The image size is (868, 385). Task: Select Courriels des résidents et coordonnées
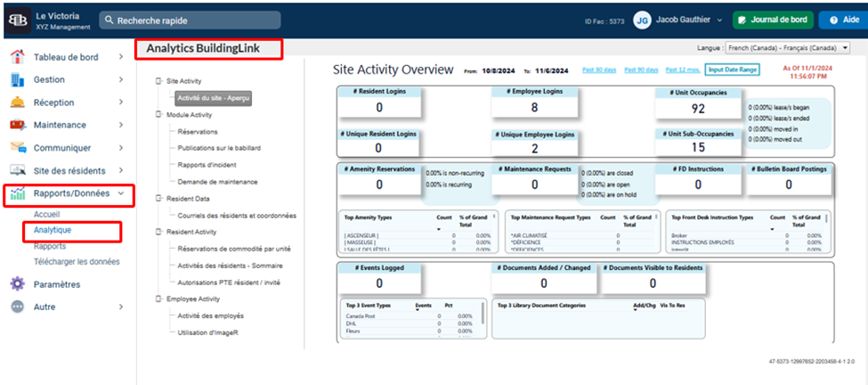coord(237,216)
